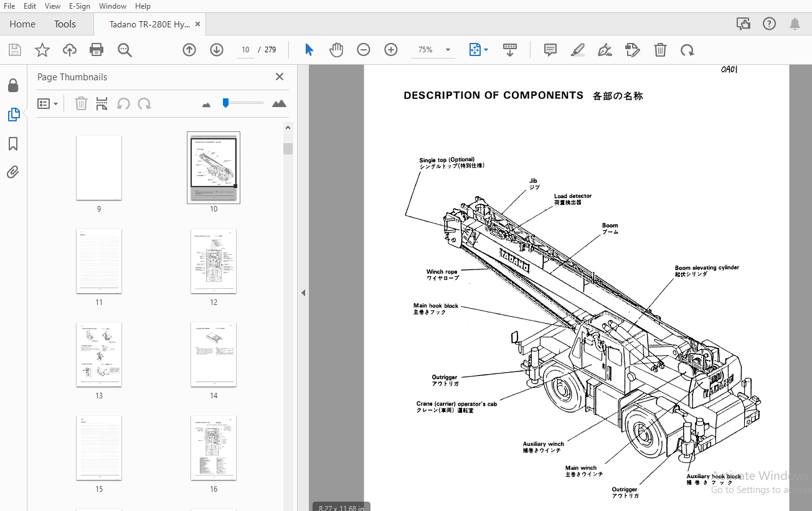
Task: Open the Help menu
Action: pyautogui.click(x=143, y=6)
